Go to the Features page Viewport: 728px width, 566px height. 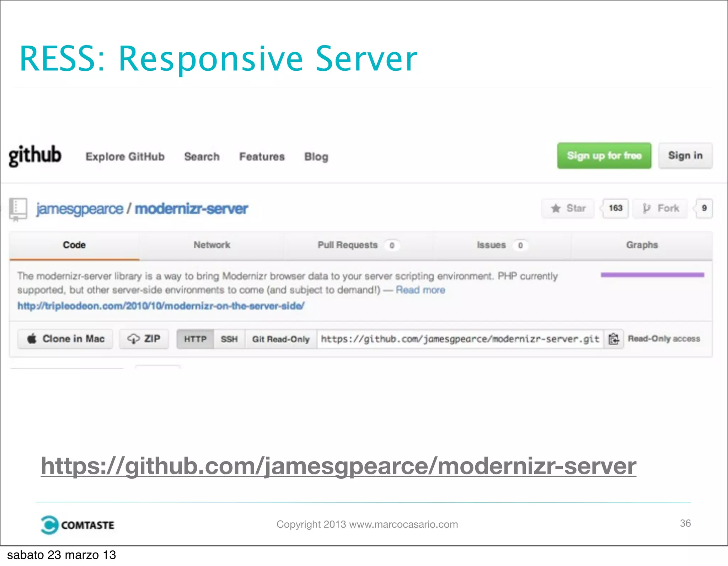(262, 157)
